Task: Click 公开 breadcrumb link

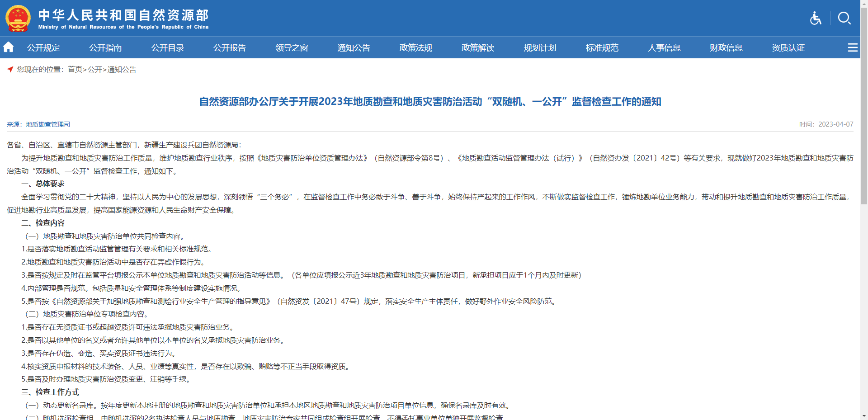Action: [x=95, y=70]
